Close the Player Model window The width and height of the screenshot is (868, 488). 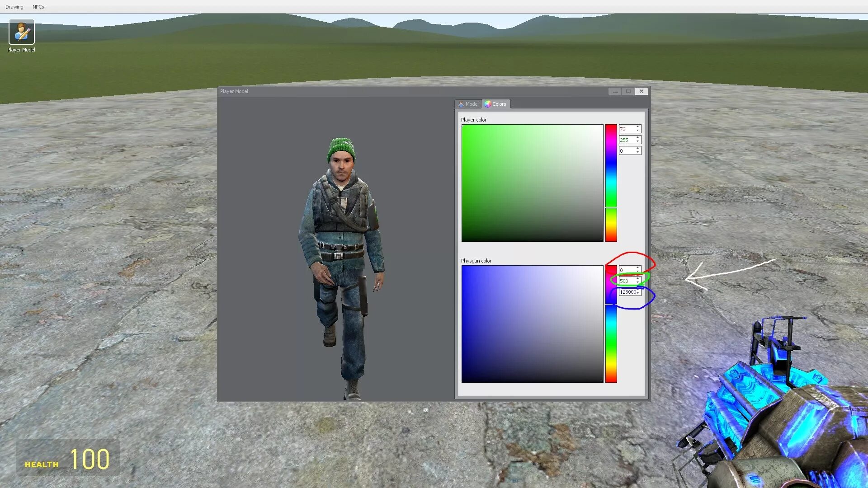[x=641, y=91]
